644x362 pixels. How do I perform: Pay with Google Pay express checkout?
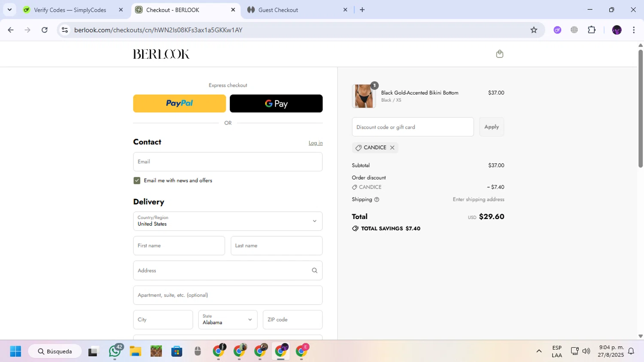click(x=276, y=103)
